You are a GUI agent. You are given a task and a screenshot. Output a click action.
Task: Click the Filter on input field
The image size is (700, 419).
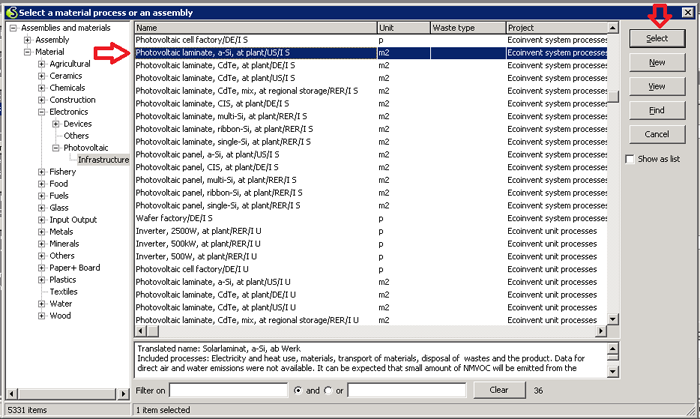pyautogui.click(x=229, y=389)
